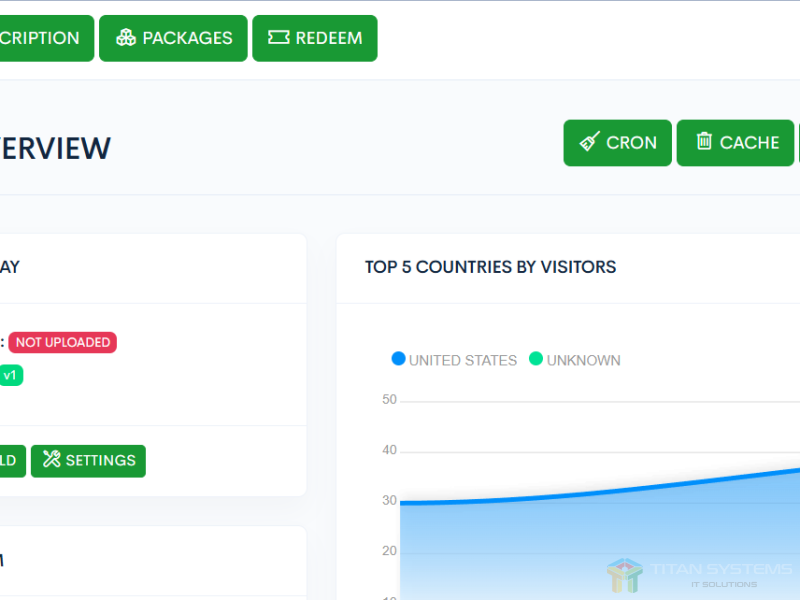This screenshot has height=600, width=800.
Task: Click the blue visitors line on the chart
Action: point(600,488)
